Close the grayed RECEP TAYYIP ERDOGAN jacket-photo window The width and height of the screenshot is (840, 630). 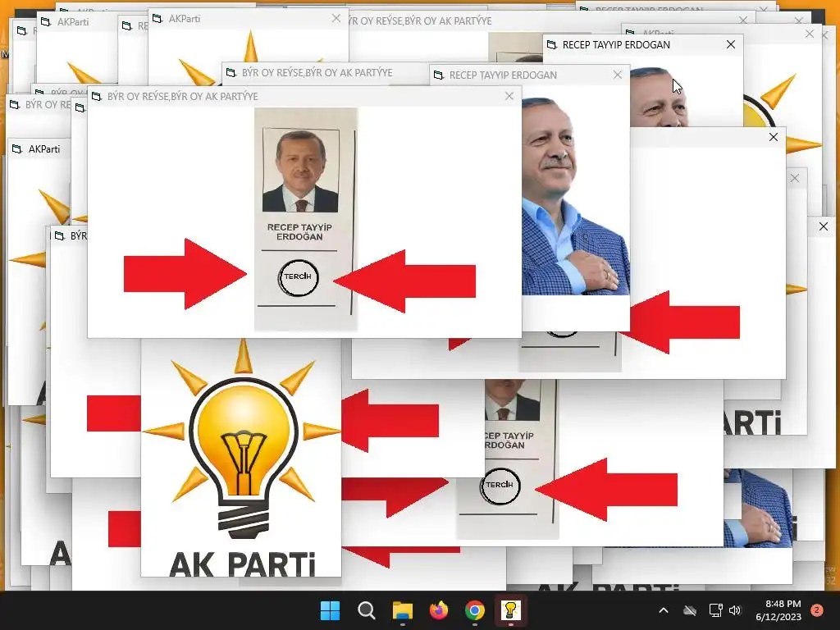(618, 75)
